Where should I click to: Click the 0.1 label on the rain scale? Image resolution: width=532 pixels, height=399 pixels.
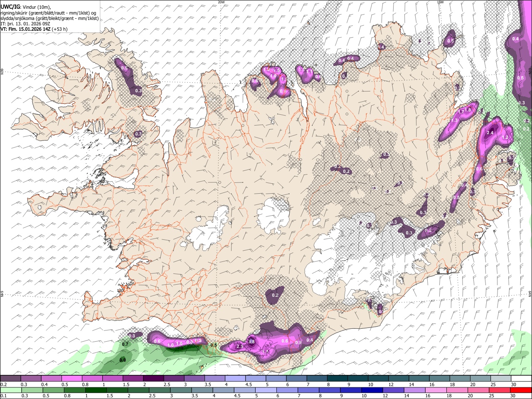pos(3,396)
